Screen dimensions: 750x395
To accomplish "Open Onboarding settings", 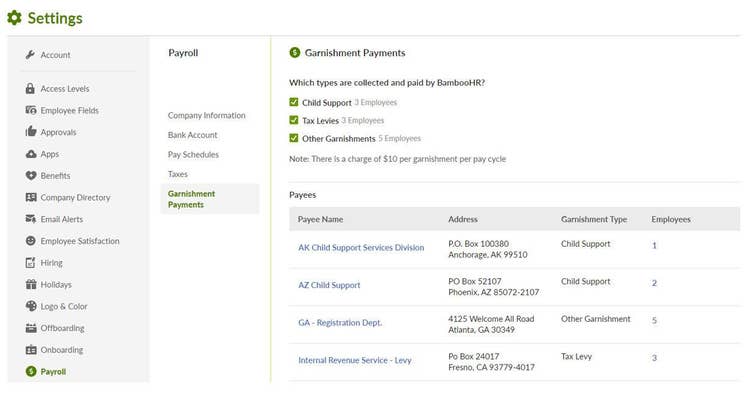I will (x=62, y=350).
